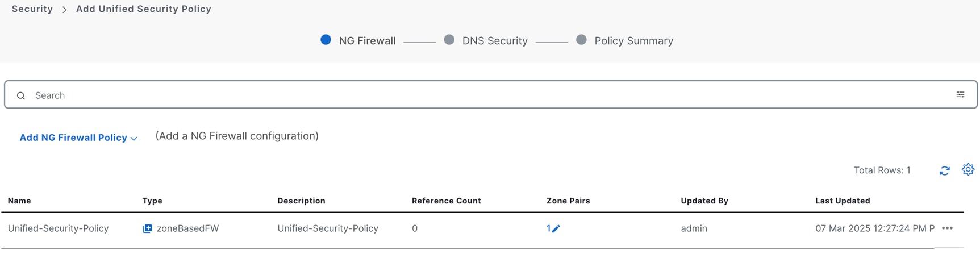Refresh the firewall policy table
980x275 pixels.
[x=944, y=170]
